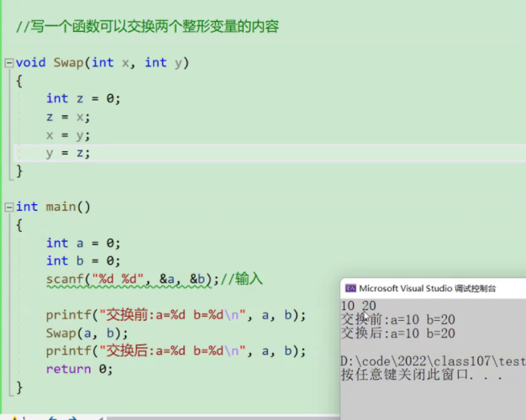Click the '//输入' comment after scanf
Image resolution: width=526 pixels, height=420 pixels.
241,279
